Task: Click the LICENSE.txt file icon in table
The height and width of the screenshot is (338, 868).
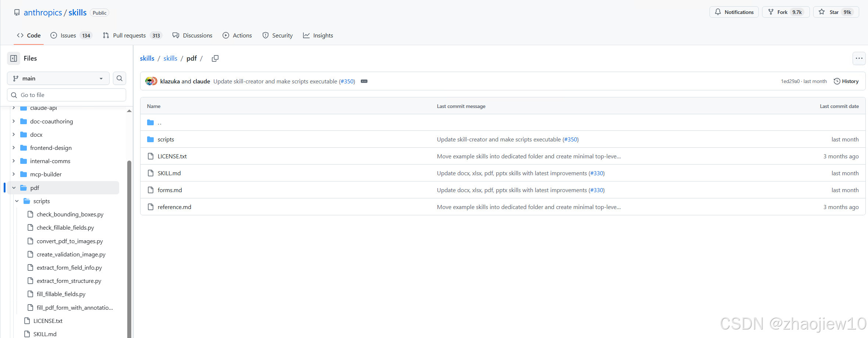Action: tap(150, 156)
